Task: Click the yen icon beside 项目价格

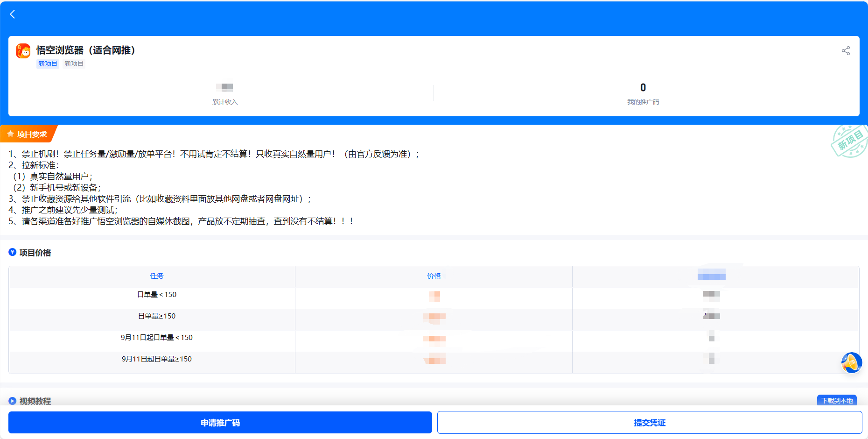Action: (13, 252)
